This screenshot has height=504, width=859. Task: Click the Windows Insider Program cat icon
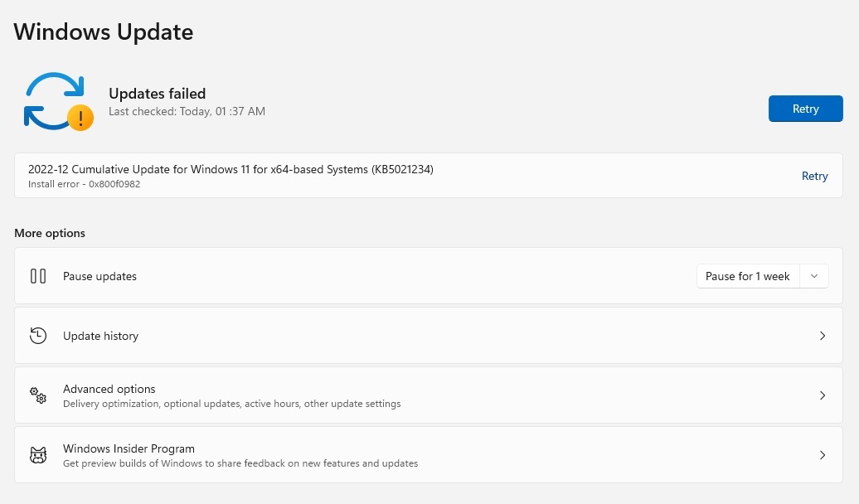point(38,455)
